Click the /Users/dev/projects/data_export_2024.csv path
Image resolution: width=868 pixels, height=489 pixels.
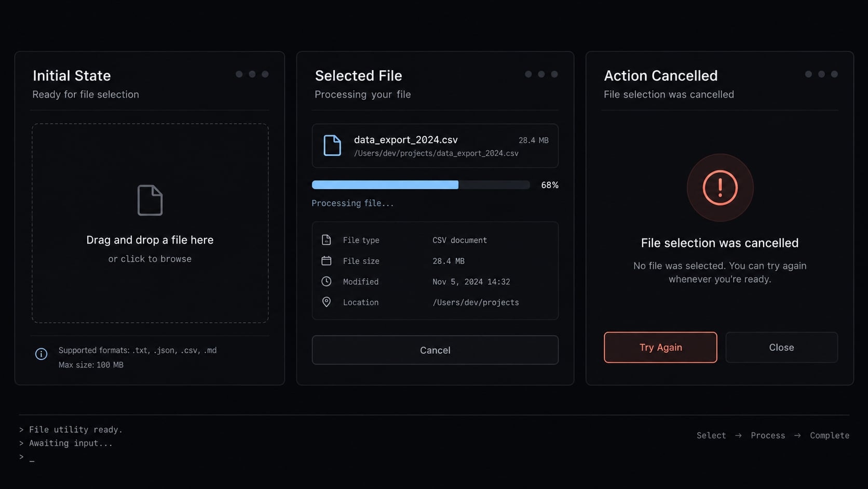436,153
